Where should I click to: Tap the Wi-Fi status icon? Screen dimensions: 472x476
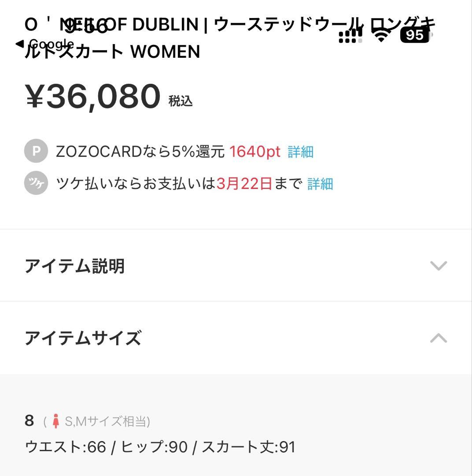pos(381,34)
